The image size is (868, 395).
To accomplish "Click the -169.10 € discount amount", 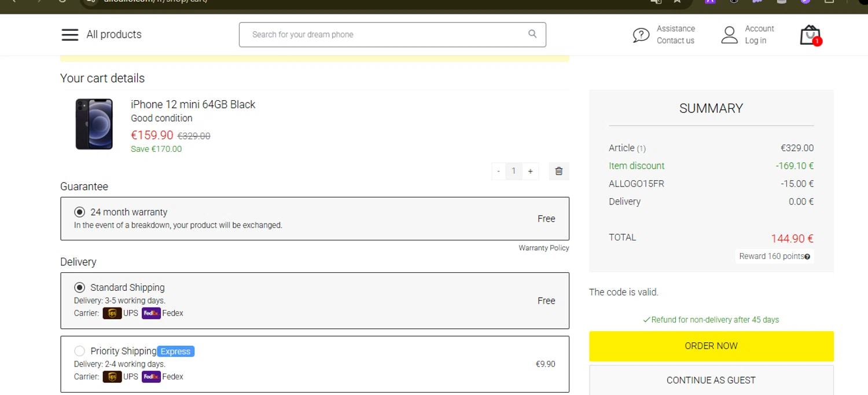I will (795, 166).
